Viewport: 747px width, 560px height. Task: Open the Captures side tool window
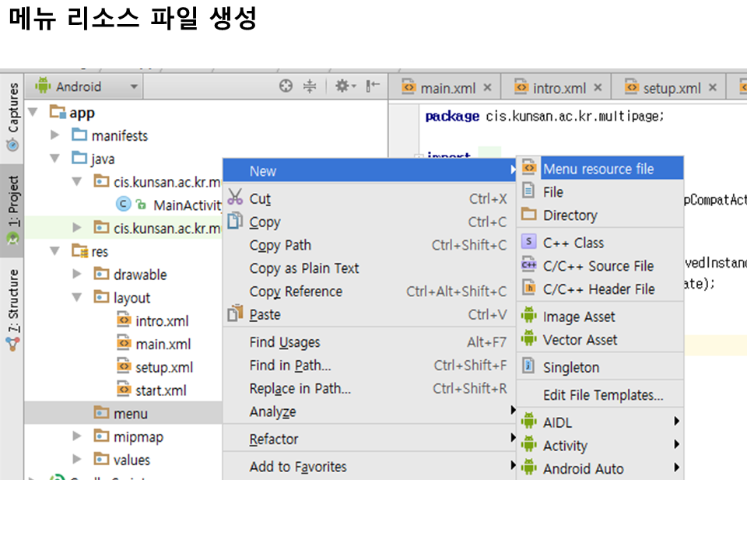coord(12,117)
